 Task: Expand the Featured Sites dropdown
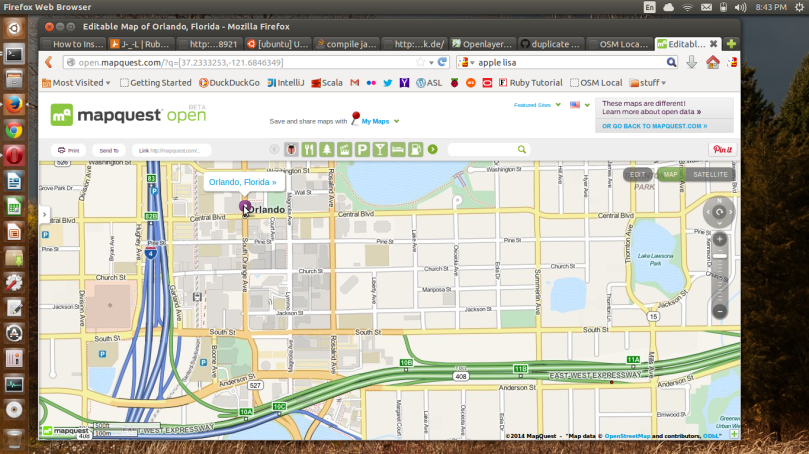pyautogui.click(x=537, y=105)
